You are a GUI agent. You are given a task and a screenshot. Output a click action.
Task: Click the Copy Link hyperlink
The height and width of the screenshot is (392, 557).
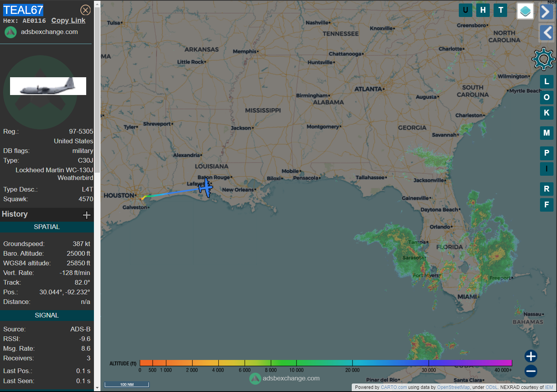(68, 20)
